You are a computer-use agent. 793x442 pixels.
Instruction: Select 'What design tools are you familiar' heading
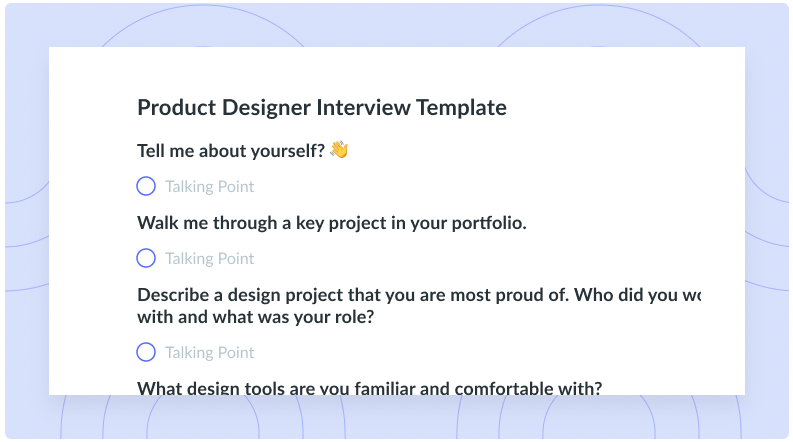pos(370,388)
